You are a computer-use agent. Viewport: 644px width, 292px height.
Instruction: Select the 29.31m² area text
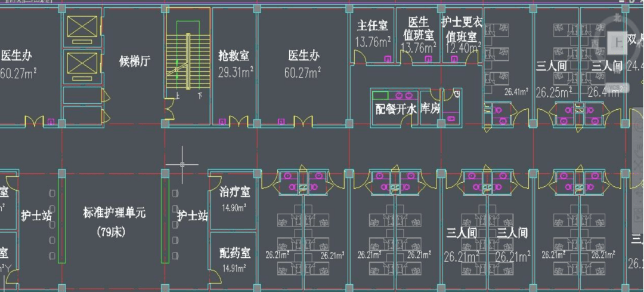coord(236,73)
